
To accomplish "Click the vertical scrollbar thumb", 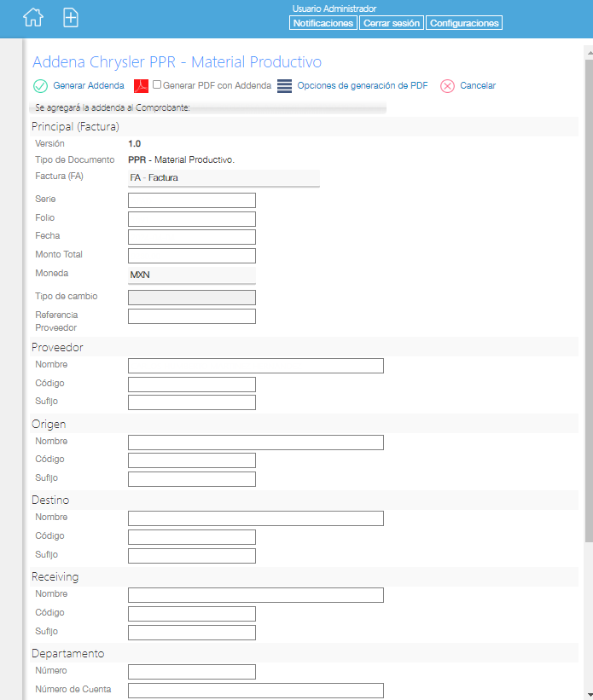I will point(589,300).
